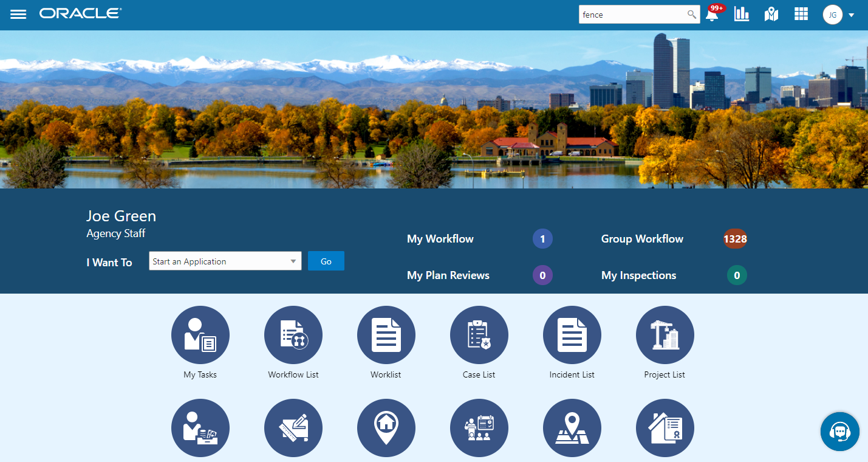The height and width of the screenshot is (462, 868).
Task: Open the Incident List tile
Action: coord(572,335)
